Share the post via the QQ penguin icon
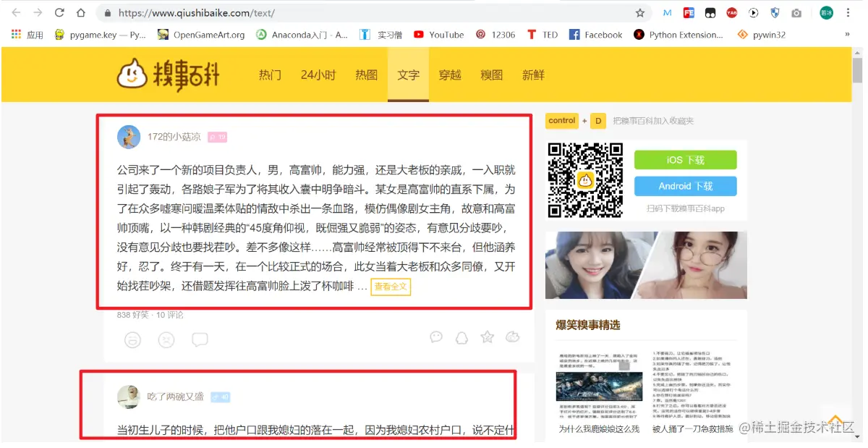The width and height of the screenshot is (868, 448). [461, 337]
